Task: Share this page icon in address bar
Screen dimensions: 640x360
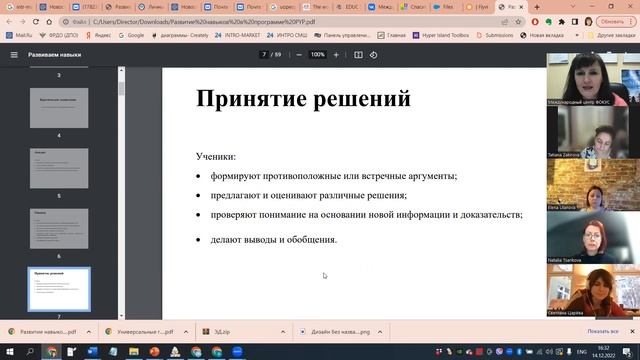Action: (505, 22)
